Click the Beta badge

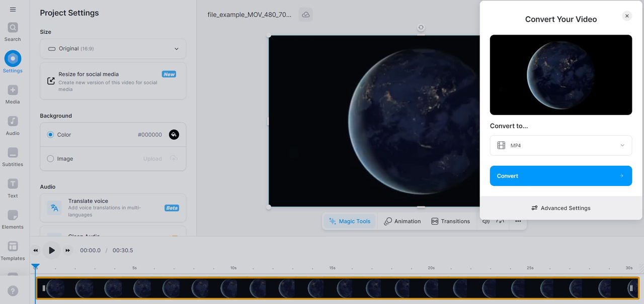(x=172, y=208)
